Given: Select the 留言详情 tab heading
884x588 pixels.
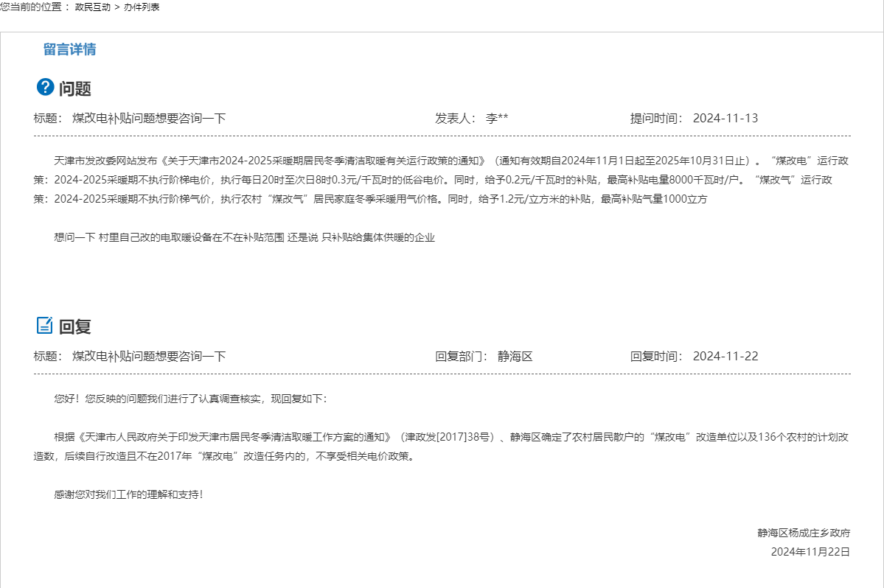Looking at the screenshot, I should (x=69, y=49).
